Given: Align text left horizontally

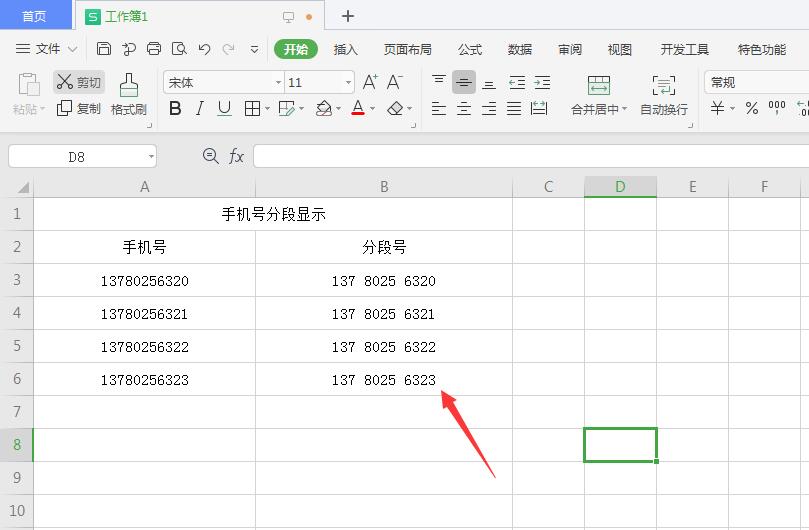Looking at the screenshot, I should coord(439,108).
